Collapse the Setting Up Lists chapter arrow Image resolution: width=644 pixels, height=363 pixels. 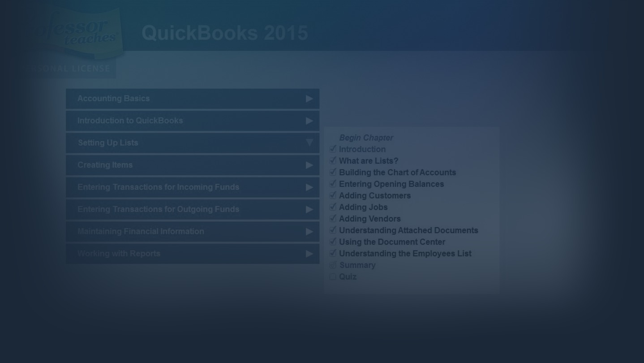[x=309, y=143]
